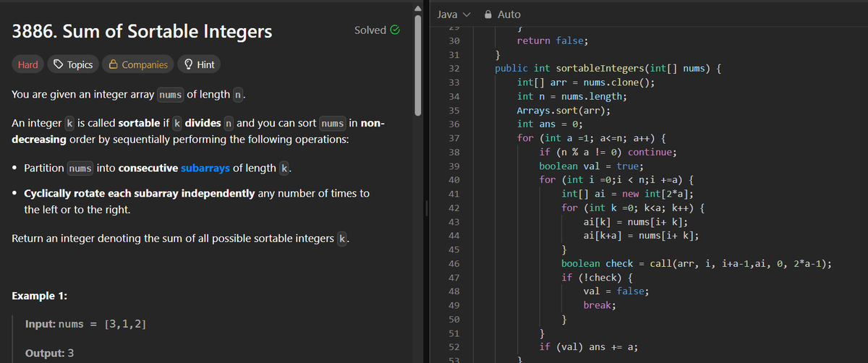This screenshot has width=868, height=363.
Task: Click the Hard difficulty tag
Action: (x=27, y=64)
